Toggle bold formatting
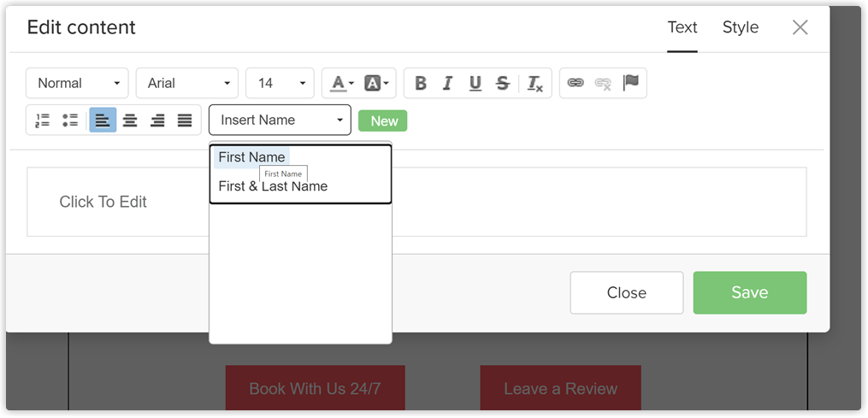The width and height of the screenshot is (868, 418). point(421,84)
